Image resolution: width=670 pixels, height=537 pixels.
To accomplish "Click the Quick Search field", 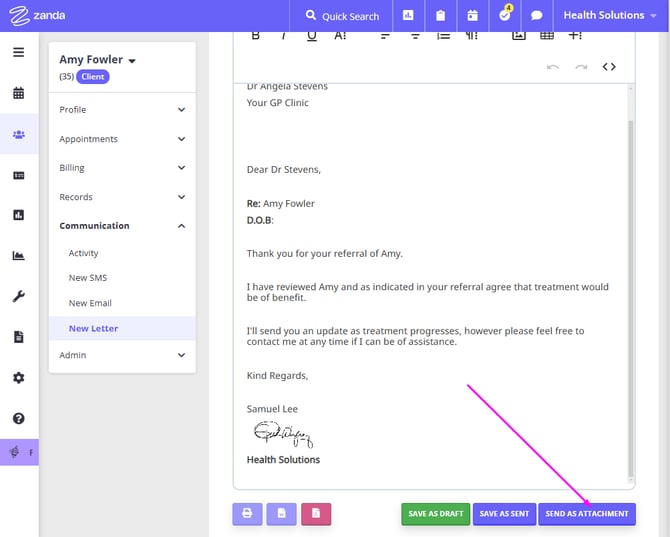I will [x=341, y=16].
